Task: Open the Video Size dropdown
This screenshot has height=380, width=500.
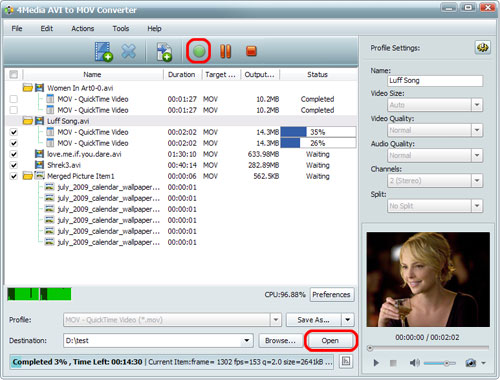Action: point(477,105)
